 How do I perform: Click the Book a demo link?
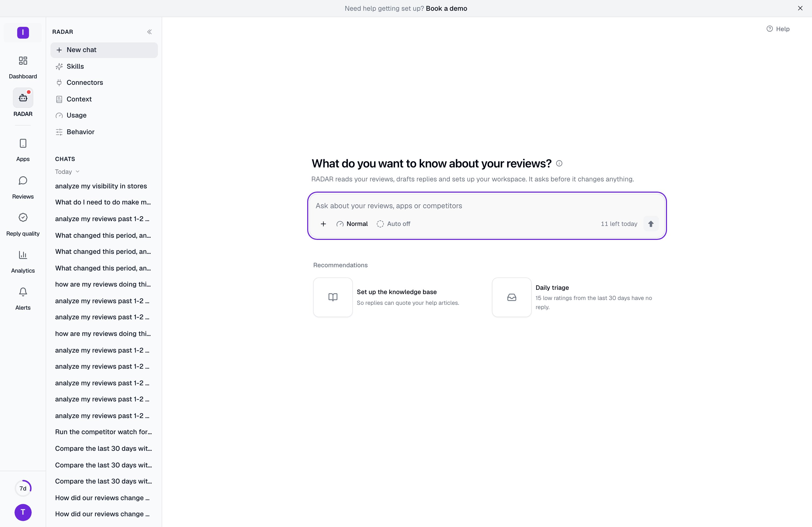coord(446,9)
